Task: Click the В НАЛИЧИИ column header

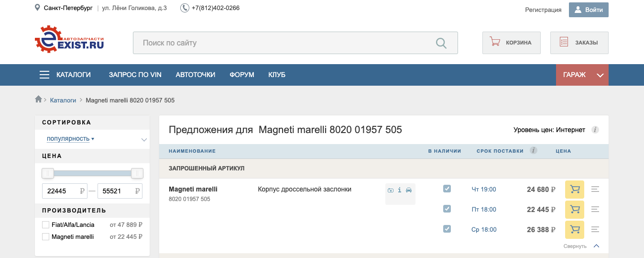Action: coord(445,151)
